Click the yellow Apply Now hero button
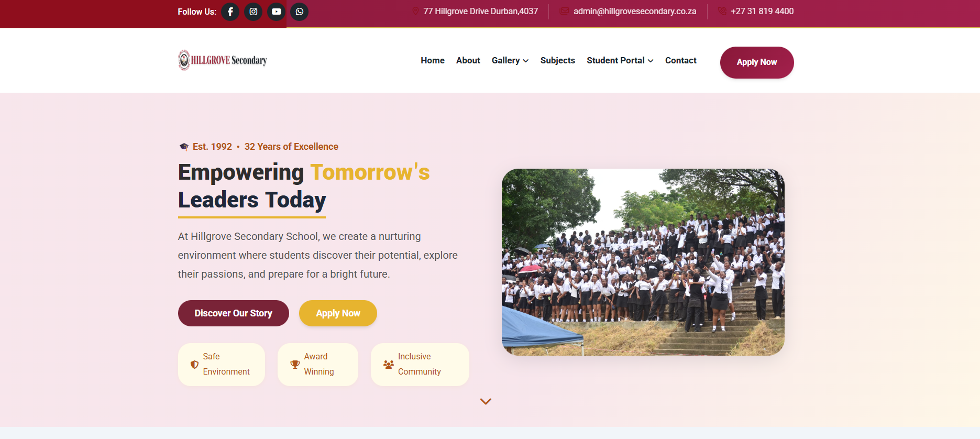 click(338, 313)
